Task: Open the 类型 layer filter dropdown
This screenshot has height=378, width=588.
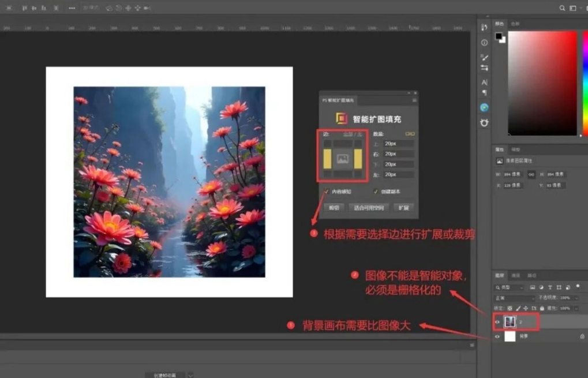Action: [x=508, y=287]
